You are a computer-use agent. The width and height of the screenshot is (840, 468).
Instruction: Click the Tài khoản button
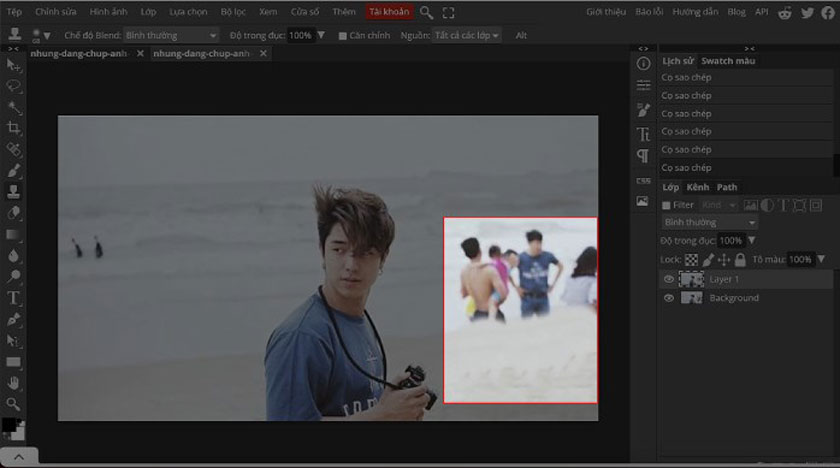(389, 12)
